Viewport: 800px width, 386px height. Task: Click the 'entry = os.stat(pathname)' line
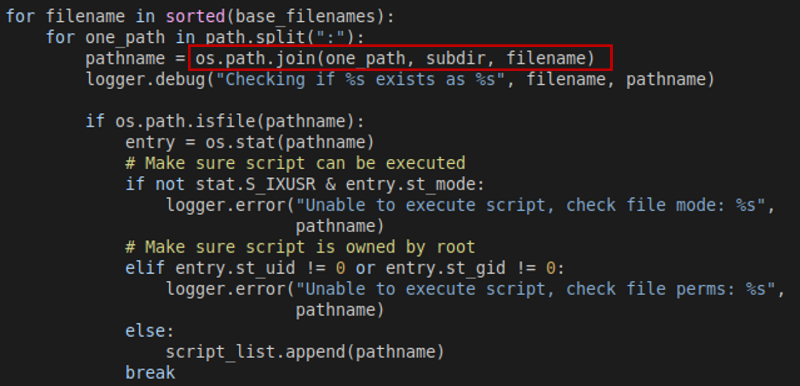[x=250, y=142]
